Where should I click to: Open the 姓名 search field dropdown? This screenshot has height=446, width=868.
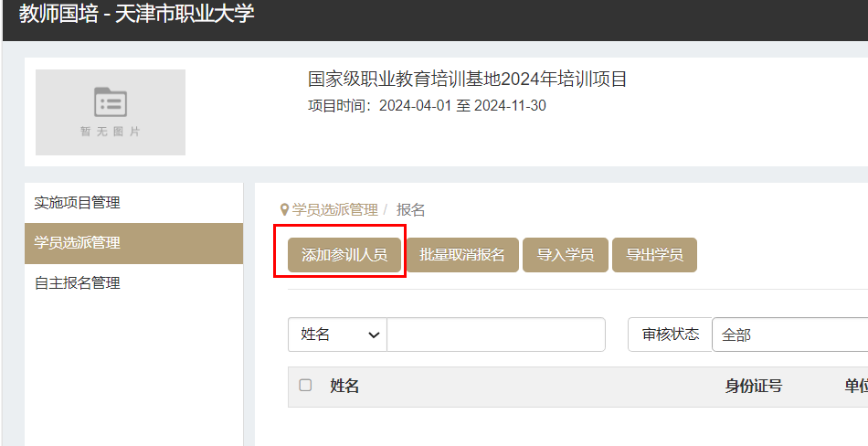point(337,334)
